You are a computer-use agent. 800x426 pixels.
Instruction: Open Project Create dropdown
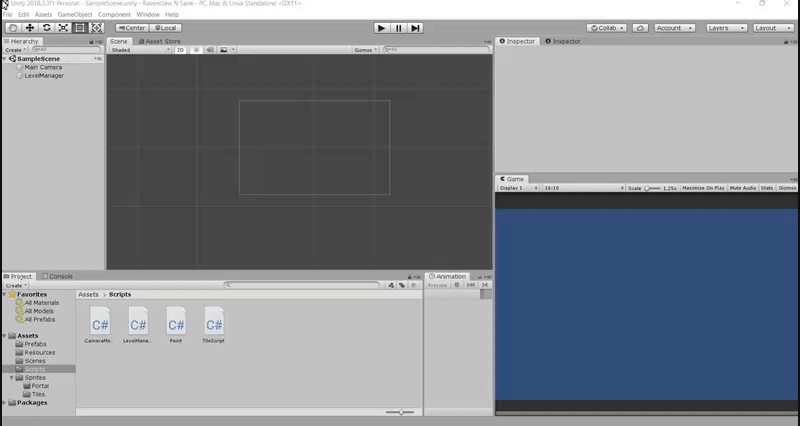click(x=16, y=285)
